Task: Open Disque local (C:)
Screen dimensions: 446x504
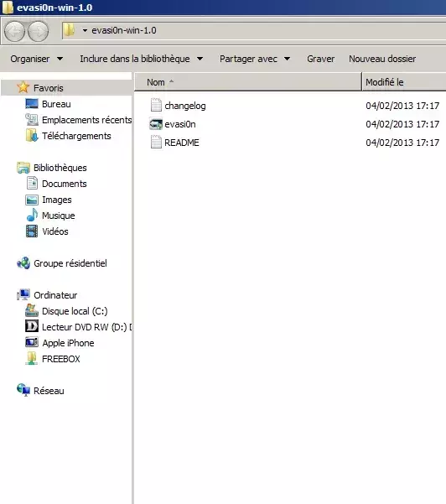Action: [75, 311]
